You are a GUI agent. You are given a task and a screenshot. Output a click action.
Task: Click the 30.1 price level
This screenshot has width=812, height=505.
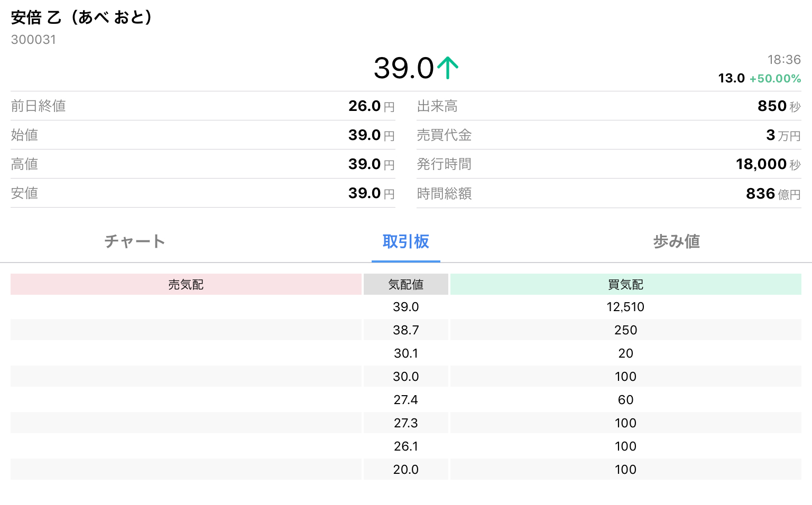[x=405, y=353]
